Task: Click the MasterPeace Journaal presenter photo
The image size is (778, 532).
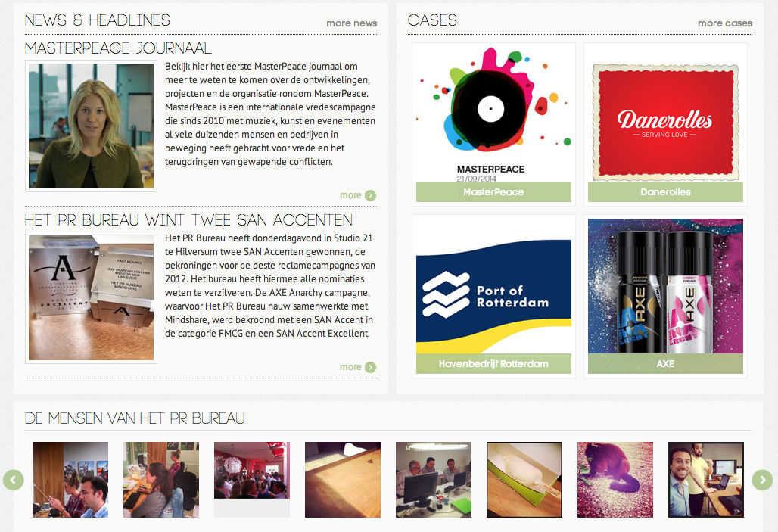Action: click(x=92, y=126)
